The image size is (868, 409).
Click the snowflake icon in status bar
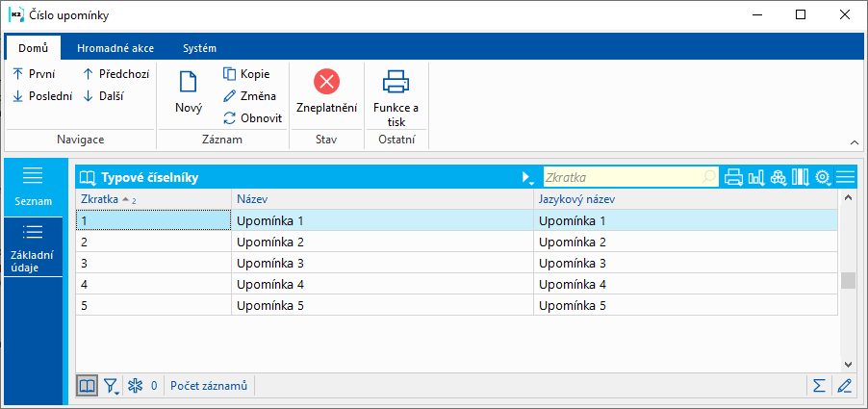tap(136, 386)
